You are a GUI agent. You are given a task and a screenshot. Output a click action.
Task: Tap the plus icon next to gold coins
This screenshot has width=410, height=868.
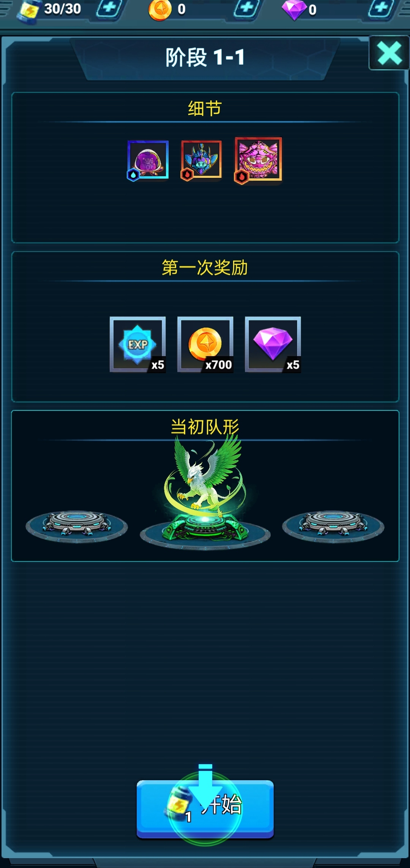pyautogui.click(x=247, y=8)
